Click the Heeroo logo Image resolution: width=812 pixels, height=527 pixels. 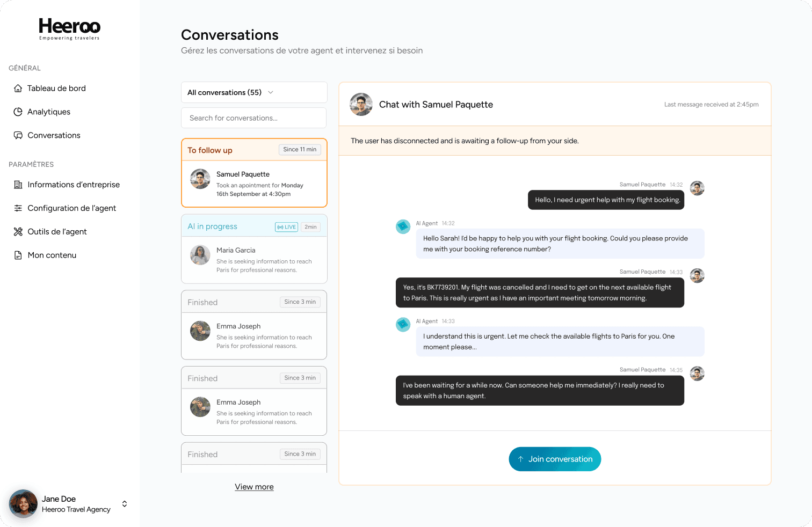pos(69,29)
